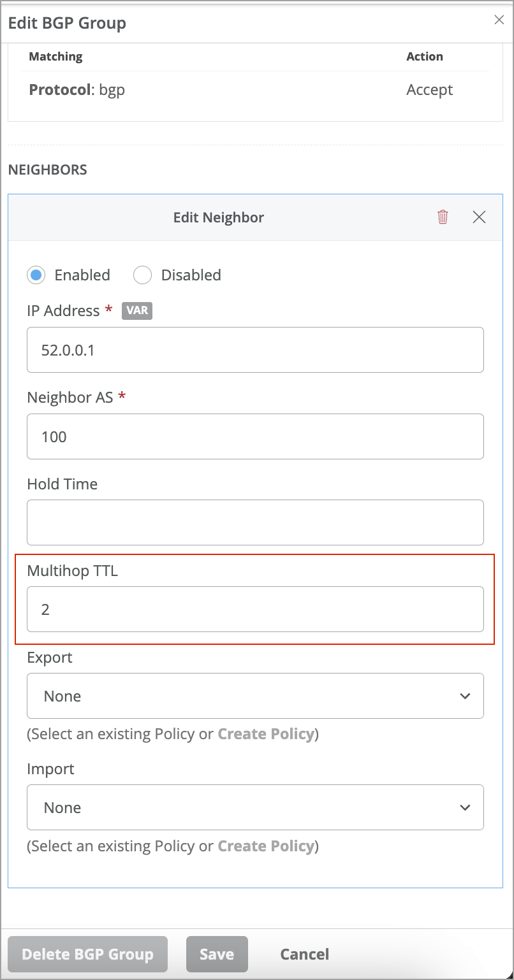Viewport: 514px width, 980px height.
Task: Click the Export dropdown chevron arrow
Action: pos(465,696)
